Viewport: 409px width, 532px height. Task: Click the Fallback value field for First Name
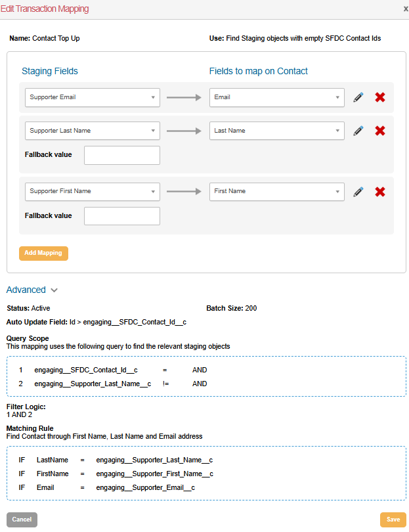tap(121, 215)
